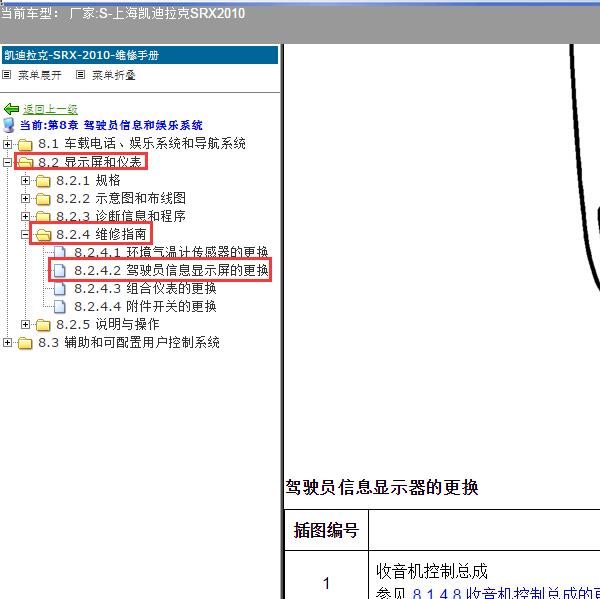Open 8.1.4.8 收音机控制总成 link
This screenshot has width=600, height=599.
(x=506, y=593)
